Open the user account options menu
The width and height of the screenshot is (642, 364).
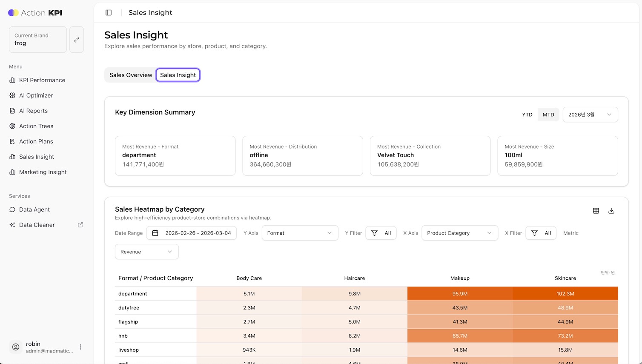(80, 347)
